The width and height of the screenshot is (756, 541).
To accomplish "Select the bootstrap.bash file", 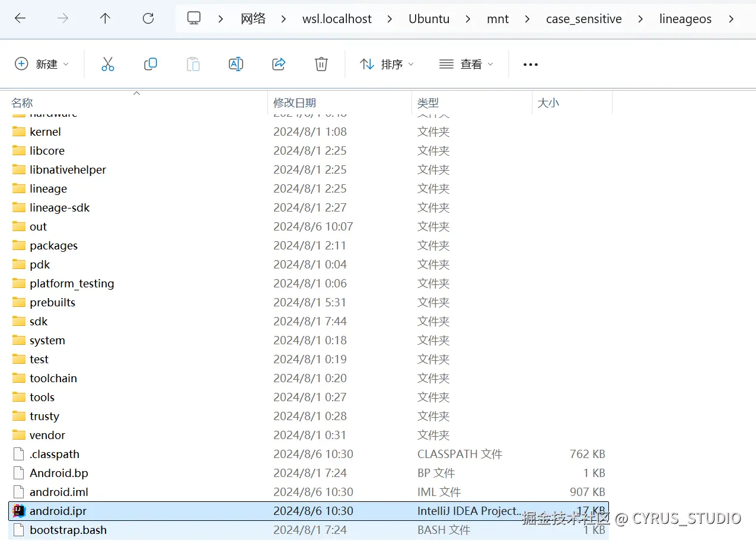I will coord(67,530).
